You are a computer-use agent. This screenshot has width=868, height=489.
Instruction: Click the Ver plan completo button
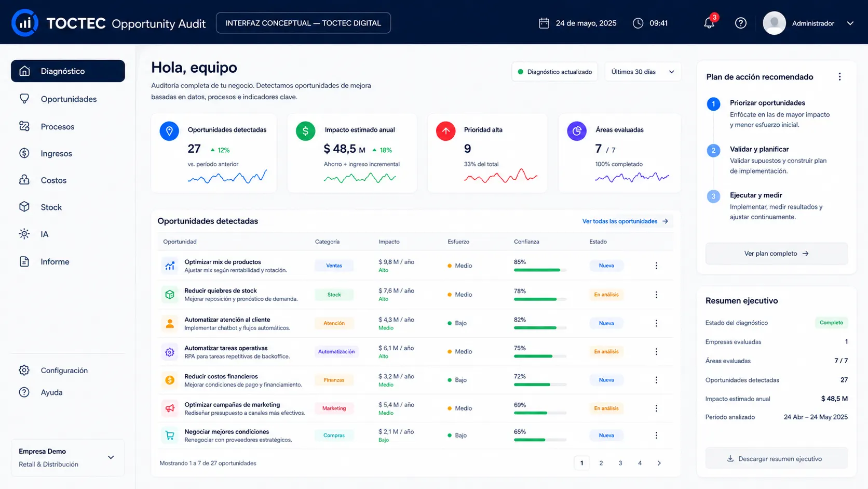(x=776, y=254)
